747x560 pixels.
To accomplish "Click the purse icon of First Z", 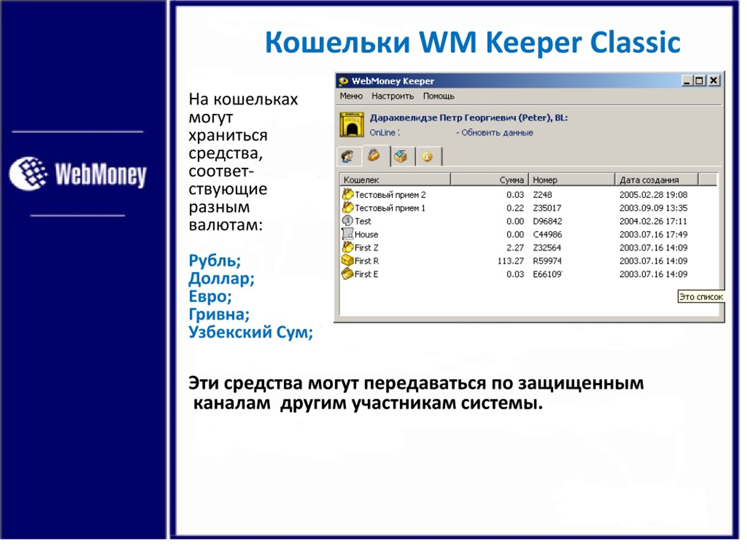I will [x=348, y=247].
